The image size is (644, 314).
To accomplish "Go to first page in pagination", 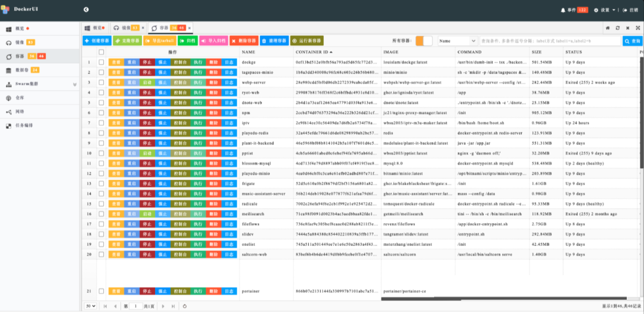I will pyautogui.click(x=105, y=306).
